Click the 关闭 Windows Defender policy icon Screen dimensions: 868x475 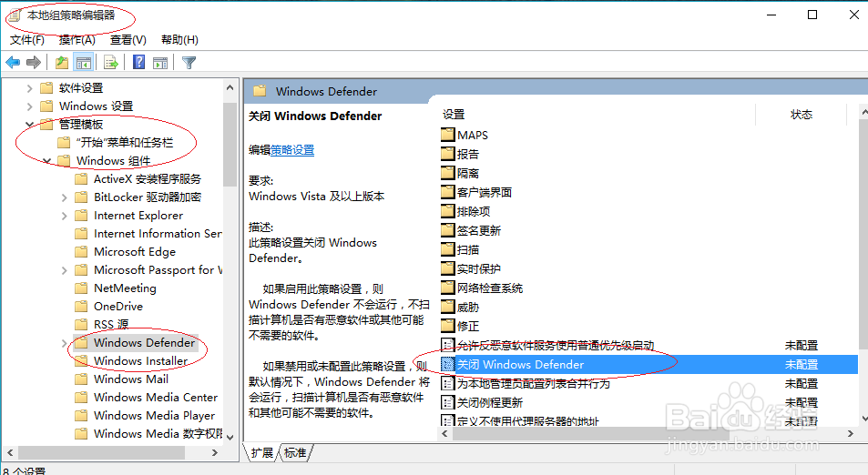(448, 364)
